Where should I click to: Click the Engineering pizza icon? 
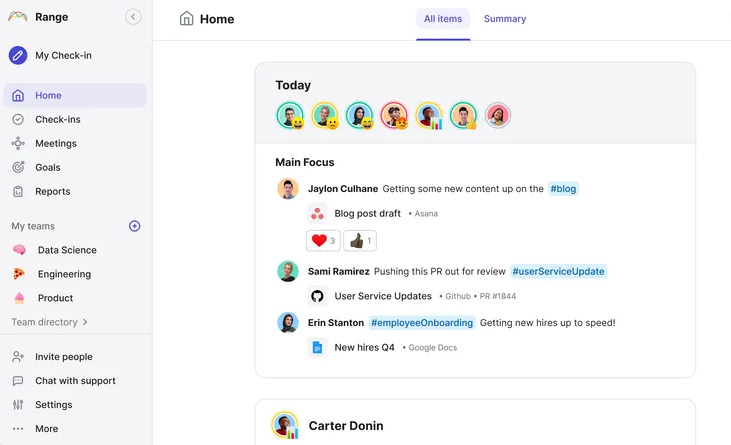click(x=19, y=274)
